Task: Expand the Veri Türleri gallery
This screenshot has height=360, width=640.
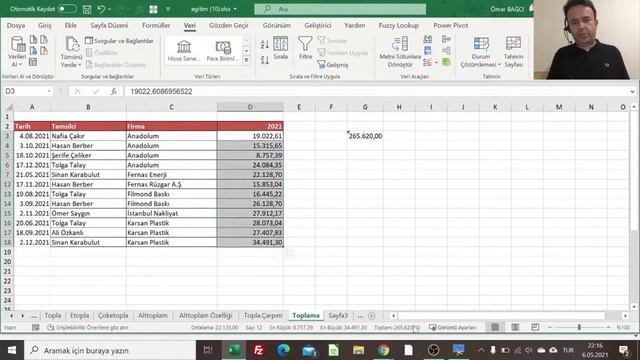Action: 246,60
